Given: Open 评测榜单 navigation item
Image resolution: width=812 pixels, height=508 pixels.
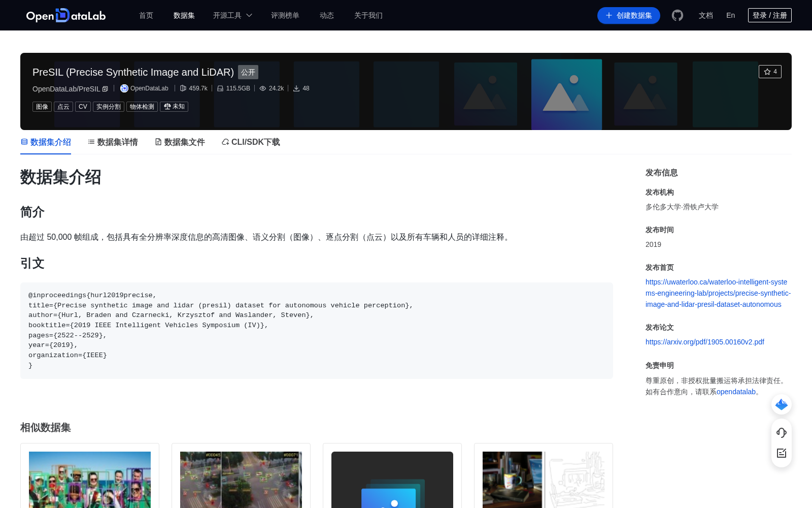Looking at the screenshot, I should click(285, 15).
